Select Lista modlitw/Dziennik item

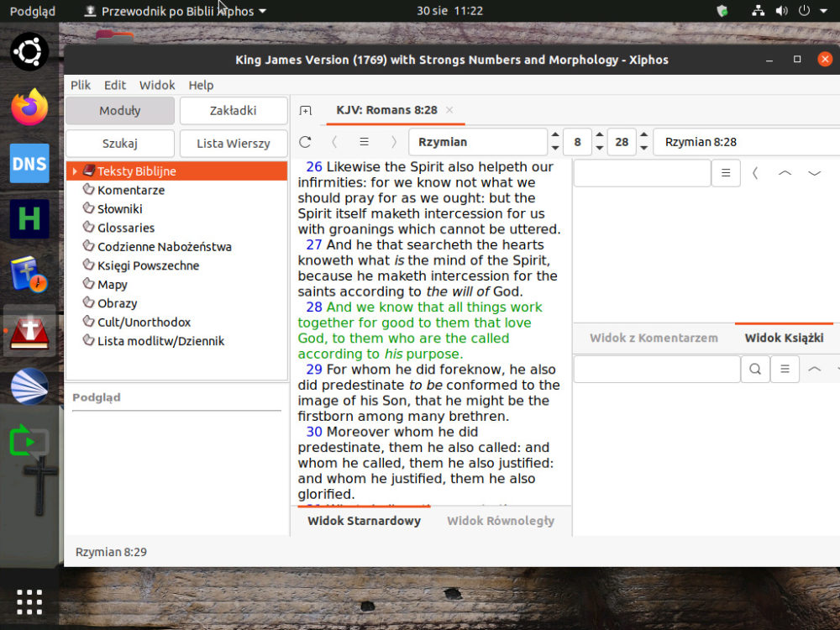(x=160, y=341)
